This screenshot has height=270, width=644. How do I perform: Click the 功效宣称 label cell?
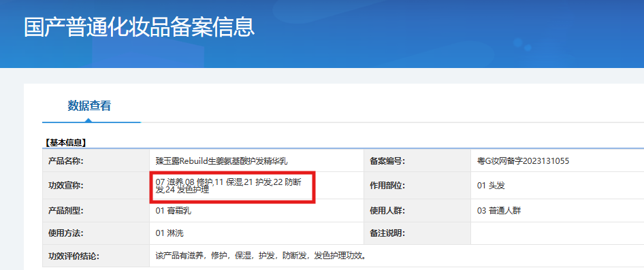coord(97,186)
